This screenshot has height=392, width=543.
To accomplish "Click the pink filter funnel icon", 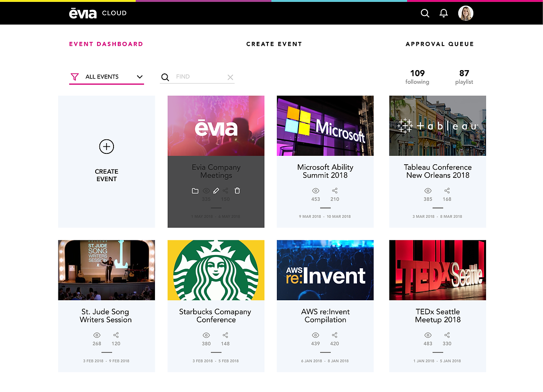I will (x=74, y=77).
